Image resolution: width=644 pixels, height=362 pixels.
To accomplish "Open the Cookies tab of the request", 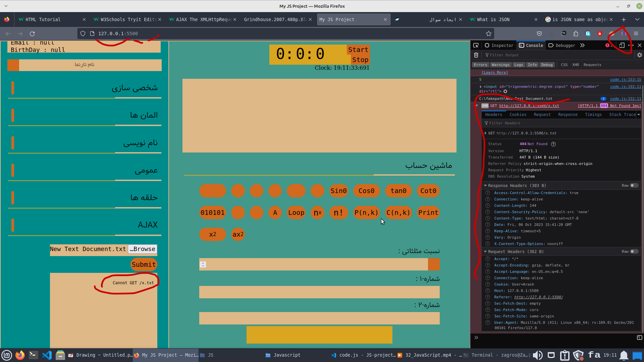I will (518, 115).
